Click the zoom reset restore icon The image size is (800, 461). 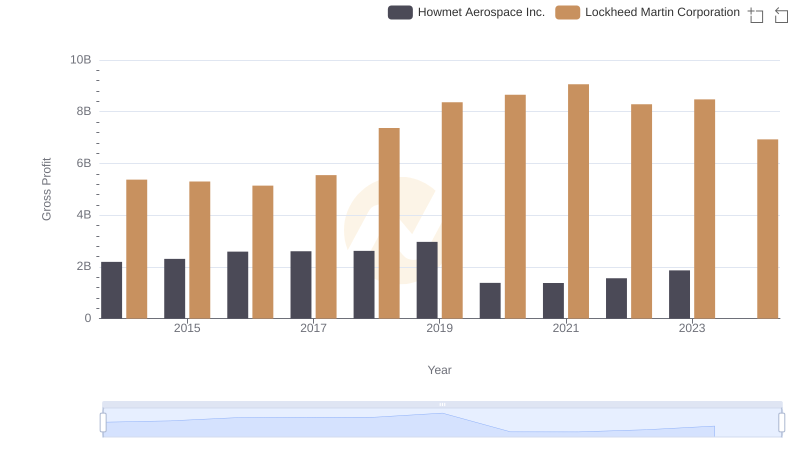point(781,15)
